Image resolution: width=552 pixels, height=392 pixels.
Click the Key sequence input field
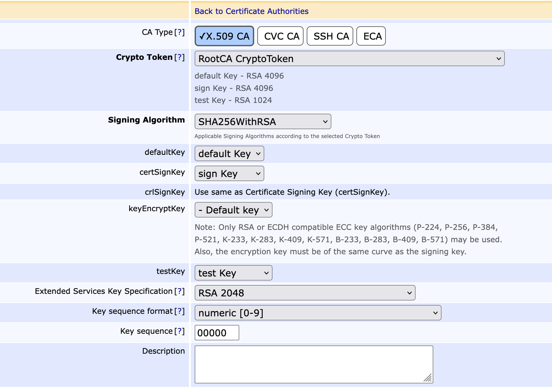[x=217, y=333]
